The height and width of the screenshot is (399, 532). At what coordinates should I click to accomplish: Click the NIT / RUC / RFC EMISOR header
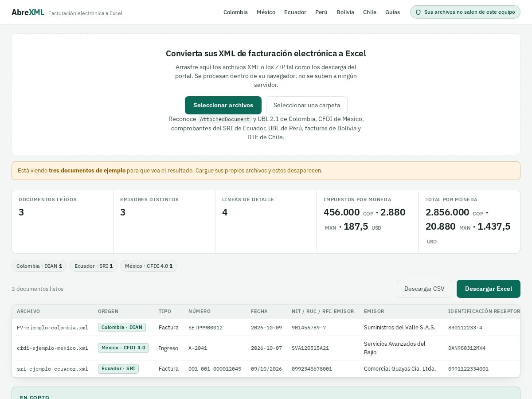(323, 311)
